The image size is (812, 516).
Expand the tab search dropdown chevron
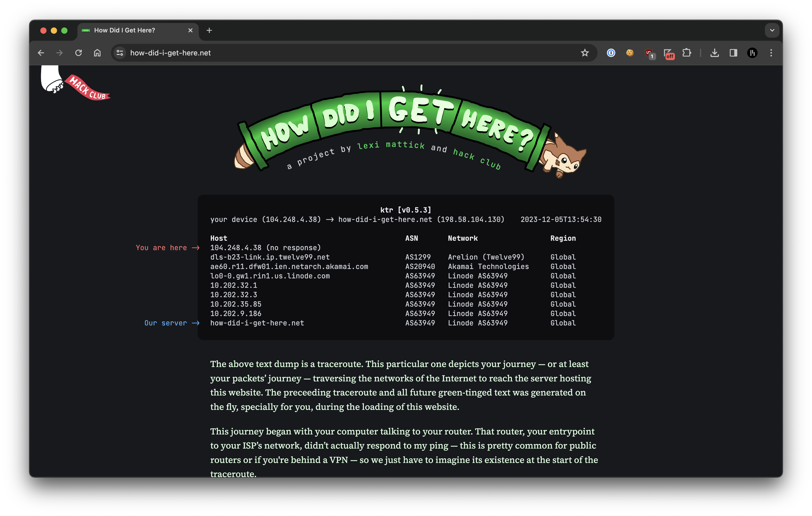(x=772, y=30)
